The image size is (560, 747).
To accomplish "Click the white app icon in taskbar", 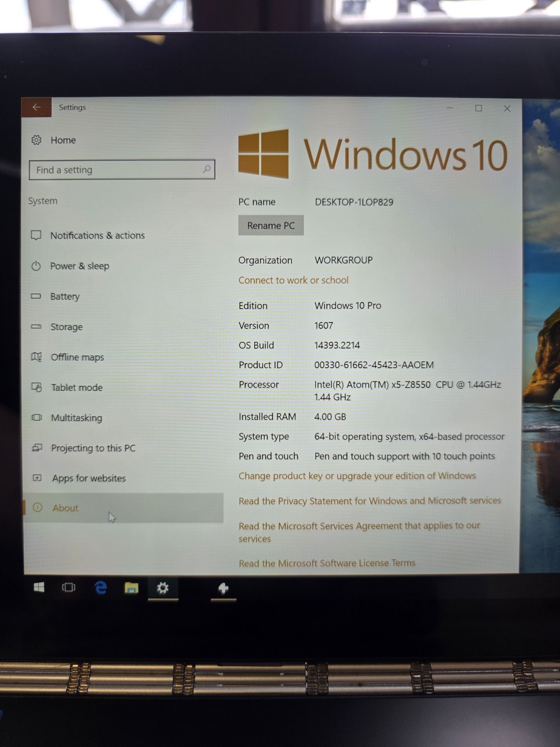I will [223, 588].
